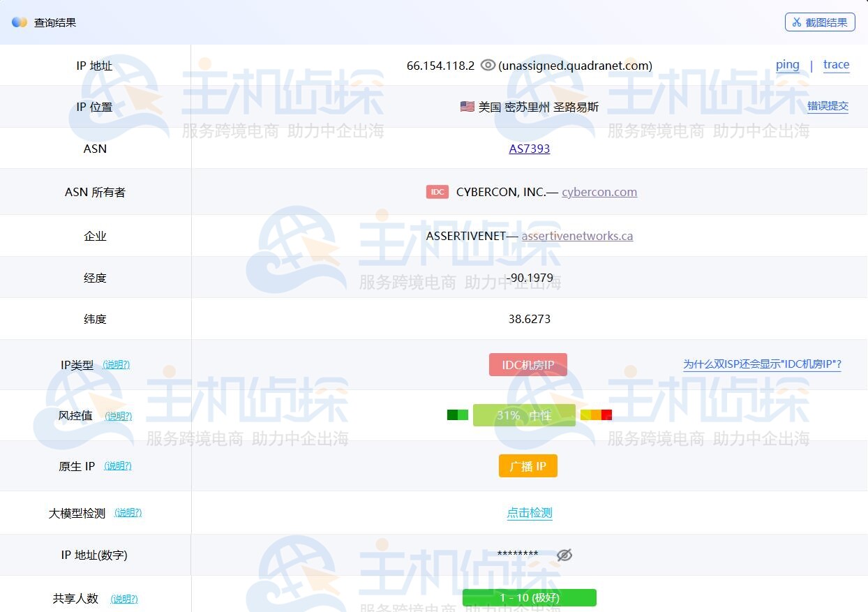This screenshot has height=612, width=868.
Task: Click the green 1 - 10 (极好) bar
Action: click(529, 597)
